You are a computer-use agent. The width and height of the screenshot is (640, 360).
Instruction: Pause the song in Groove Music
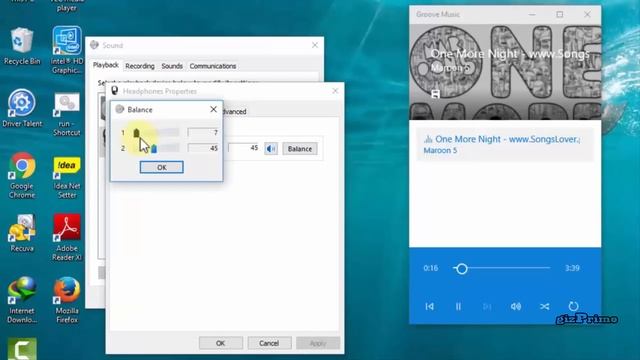458,306
